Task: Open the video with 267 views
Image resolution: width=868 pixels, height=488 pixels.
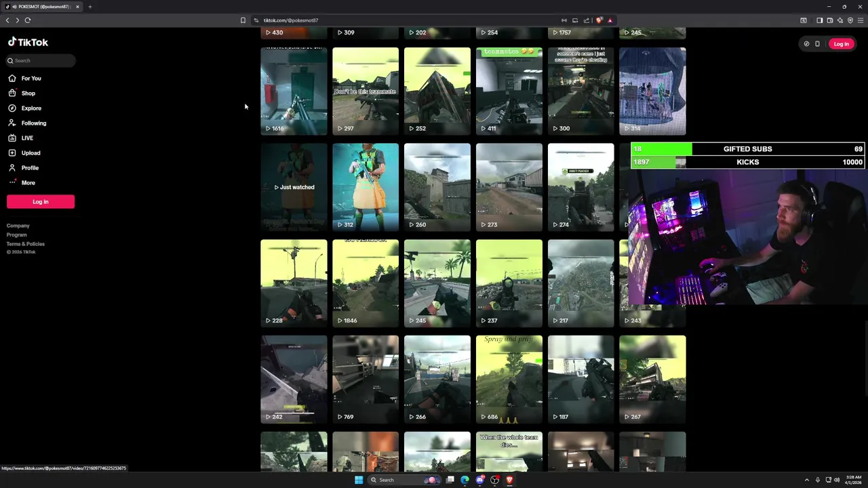Action: tap(653, 380)
